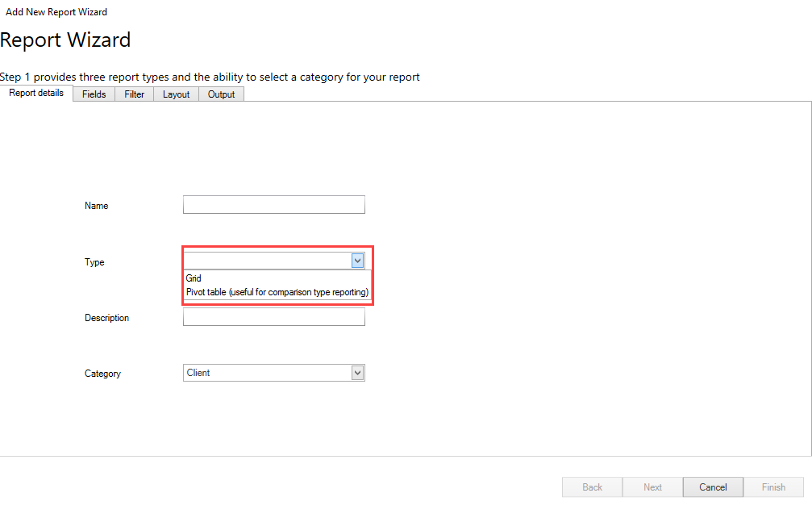812x518 pixels.
Task: Click the Add New Report Wizard title
Action: (56, 12)
